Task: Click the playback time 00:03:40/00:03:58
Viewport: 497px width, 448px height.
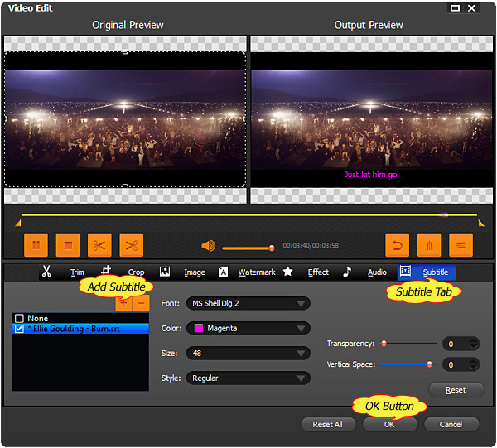Action: (x=311, y=246)
